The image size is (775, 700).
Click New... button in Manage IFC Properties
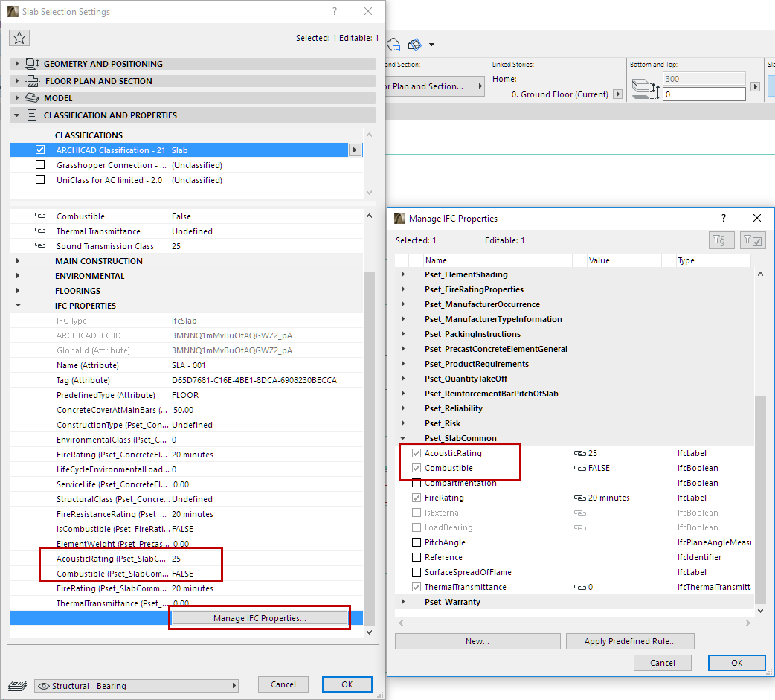477,641
